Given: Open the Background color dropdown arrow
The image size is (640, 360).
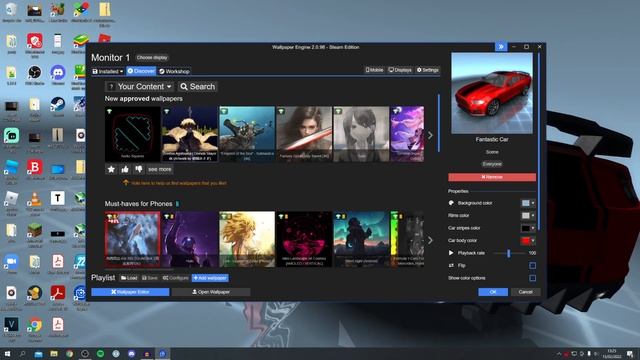Looking at the screenshot, I should tap(533, 203).
